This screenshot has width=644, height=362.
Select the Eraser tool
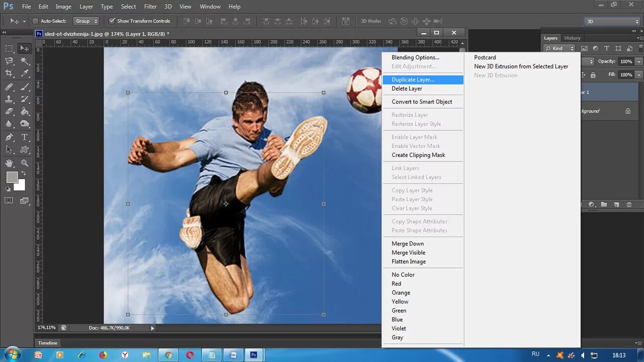click(9, 112)
